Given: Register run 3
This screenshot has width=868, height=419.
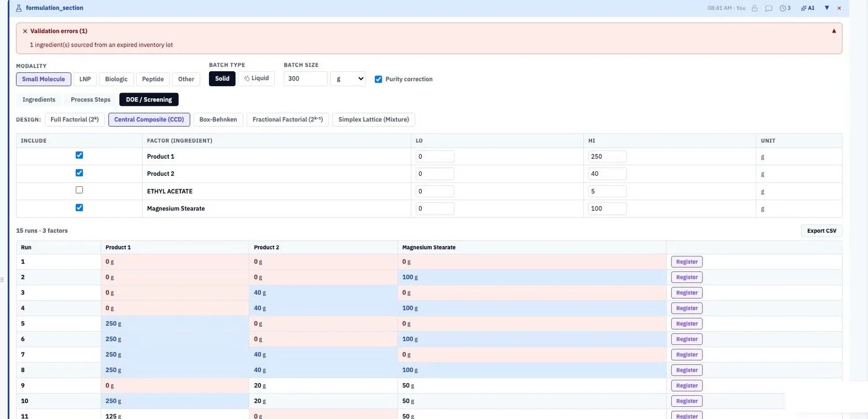Looking at the screenshot, I should tap(687, 293).
